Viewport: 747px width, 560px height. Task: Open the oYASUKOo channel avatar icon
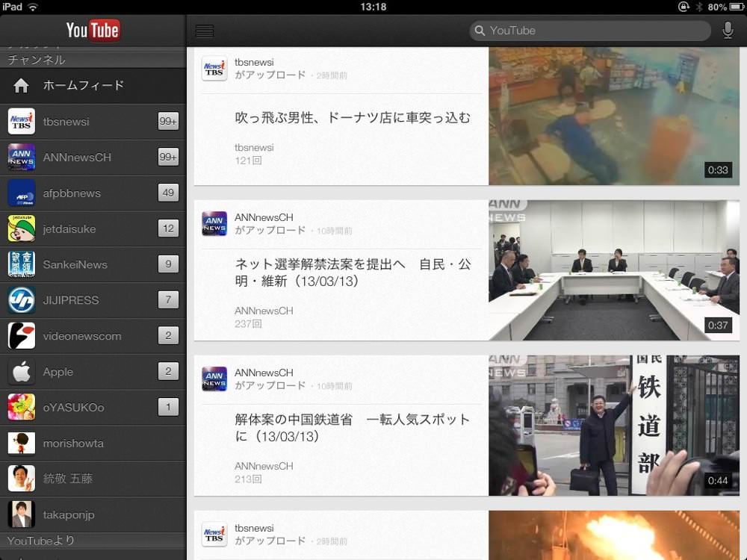(x=22, y=407)
